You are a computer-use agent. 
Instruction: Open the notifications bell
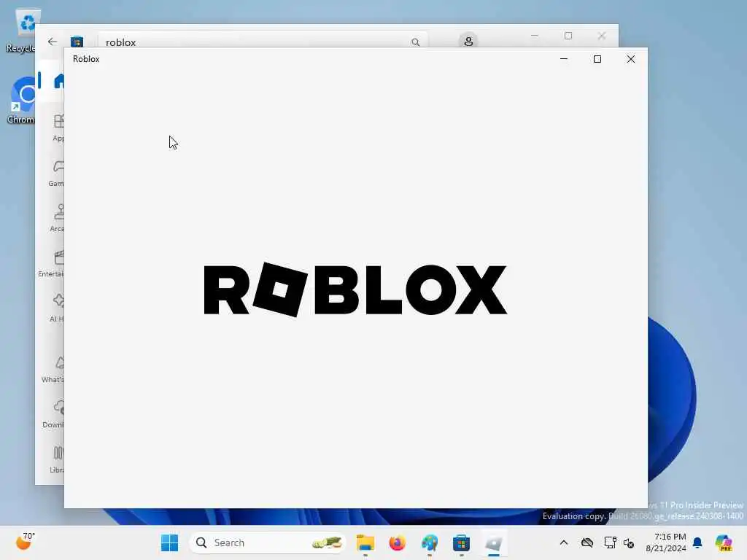pos(697,542)
